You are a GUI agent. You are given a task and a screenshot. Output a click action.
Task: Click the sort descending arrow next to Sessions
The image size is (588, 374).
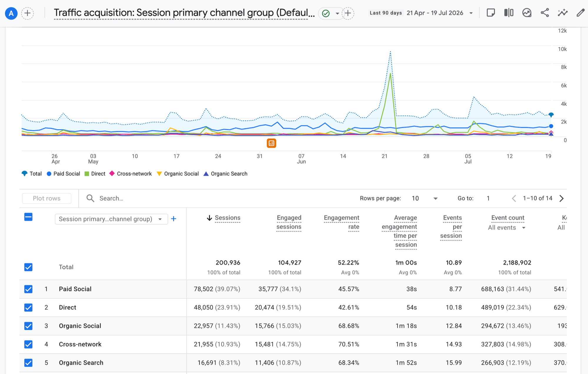click(x=209, y=218)
